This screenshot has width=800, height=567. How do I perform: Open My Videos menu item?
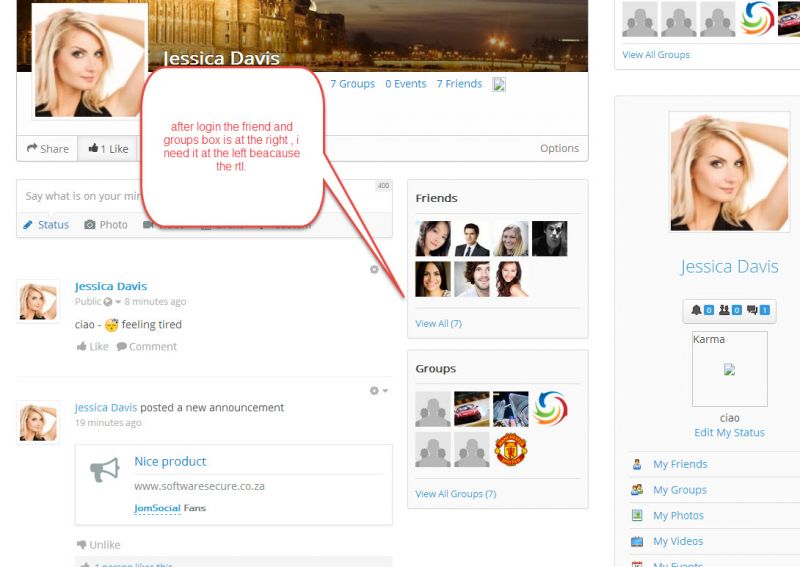coord(678,541)
